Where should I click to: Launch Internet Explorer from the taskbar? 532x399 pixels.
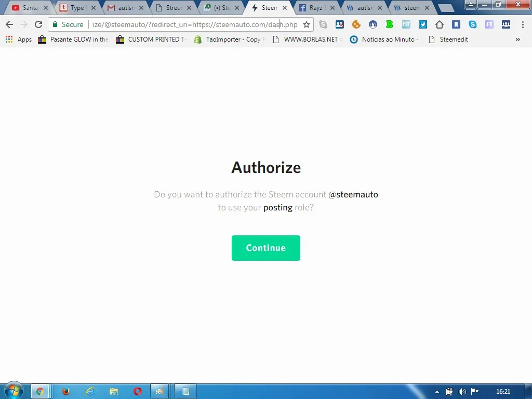click(90, 392)
